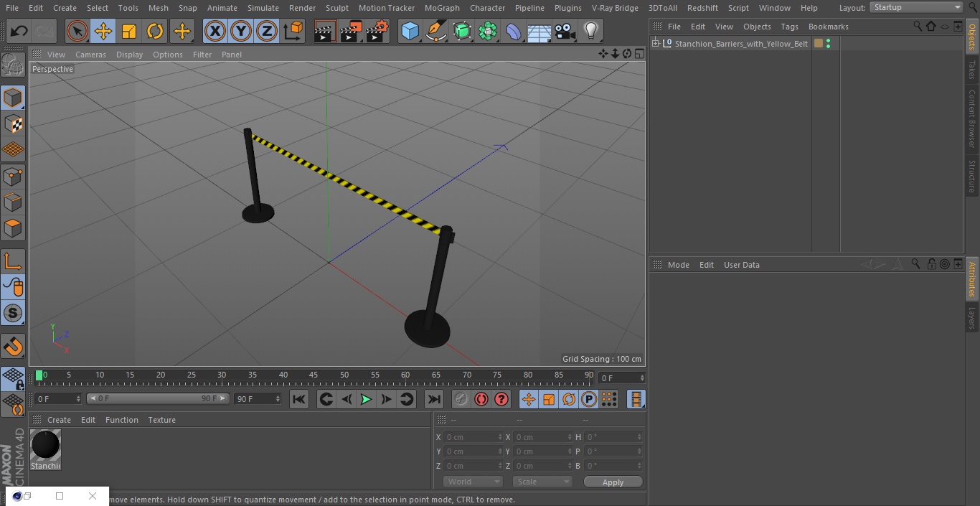Click the Bend deformer icon

pos(514,32)
